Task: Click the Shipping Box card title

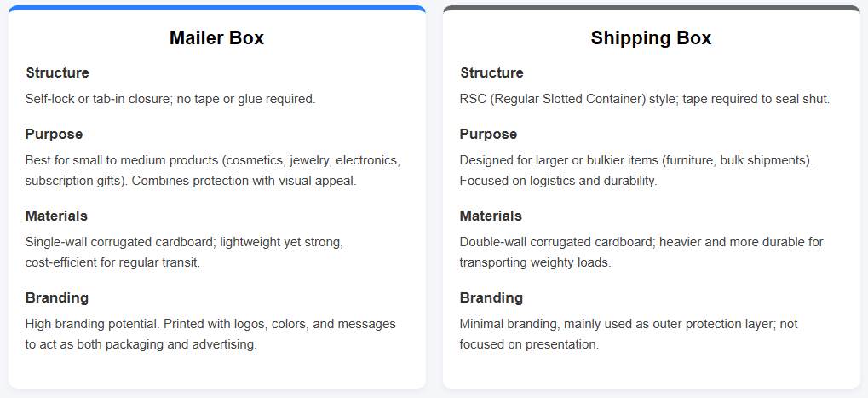Action: click(651, 38)
